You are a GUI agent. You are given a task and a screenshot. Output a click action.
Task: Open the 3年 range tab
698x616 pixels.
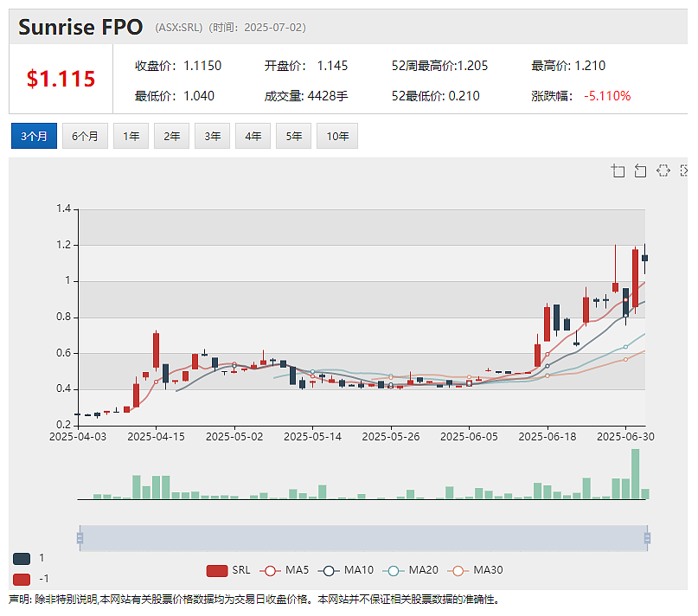pos(212,136)
